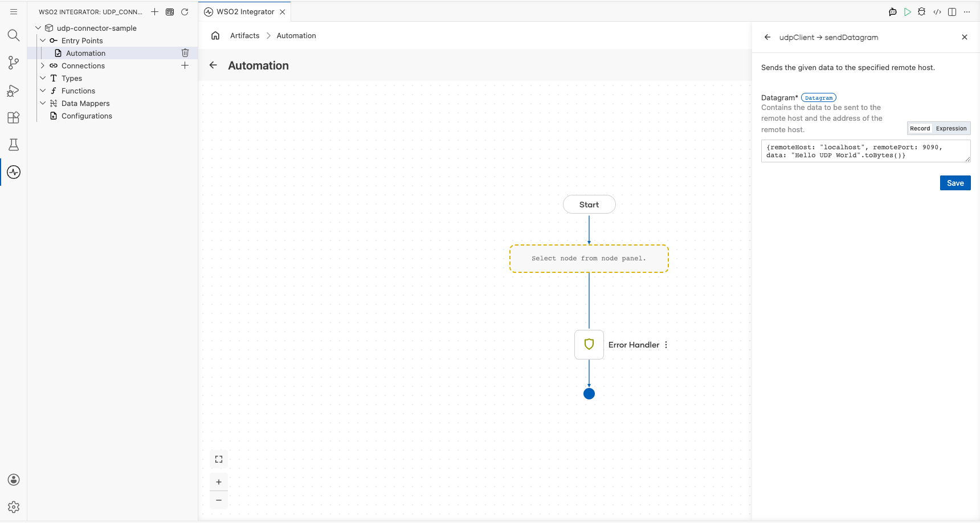Click the Error Handler label text
This screenshot has width=980, height=523.
pyautogui.click(x=634, y=345)
